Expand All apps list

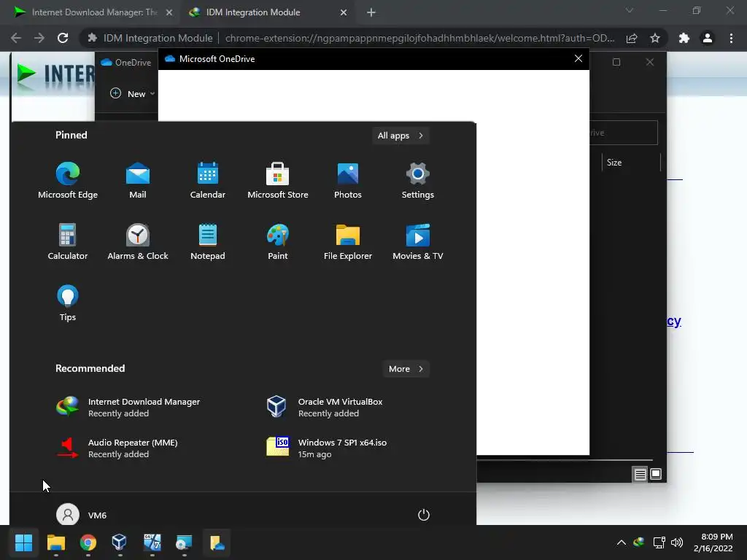[x=400, y=136]
